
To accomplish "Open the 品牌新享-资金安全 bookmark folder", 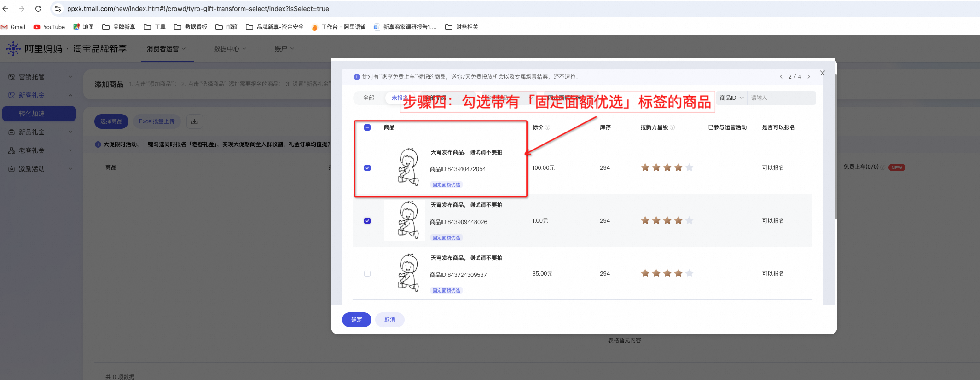I will 275,27.
